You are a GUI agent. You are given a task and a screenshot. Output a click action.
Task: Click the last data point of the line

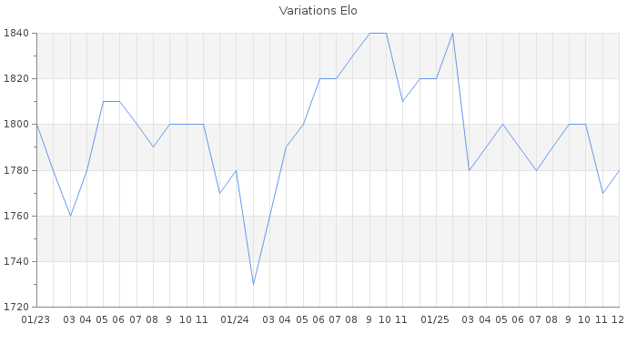coord(619,170)
